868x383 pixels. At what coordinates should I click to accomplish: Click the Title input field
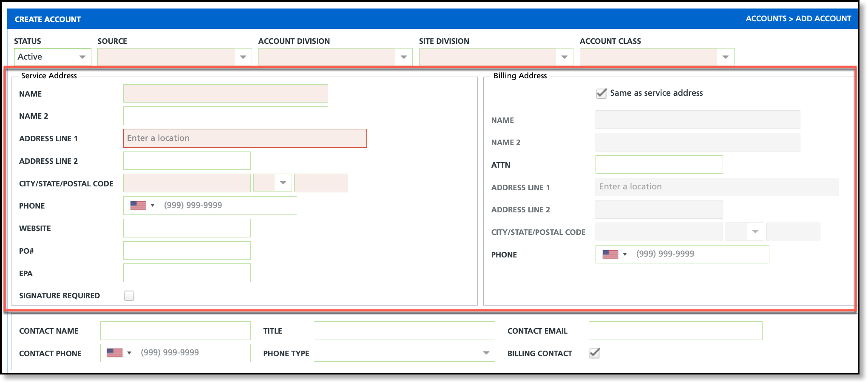[404, 331]
